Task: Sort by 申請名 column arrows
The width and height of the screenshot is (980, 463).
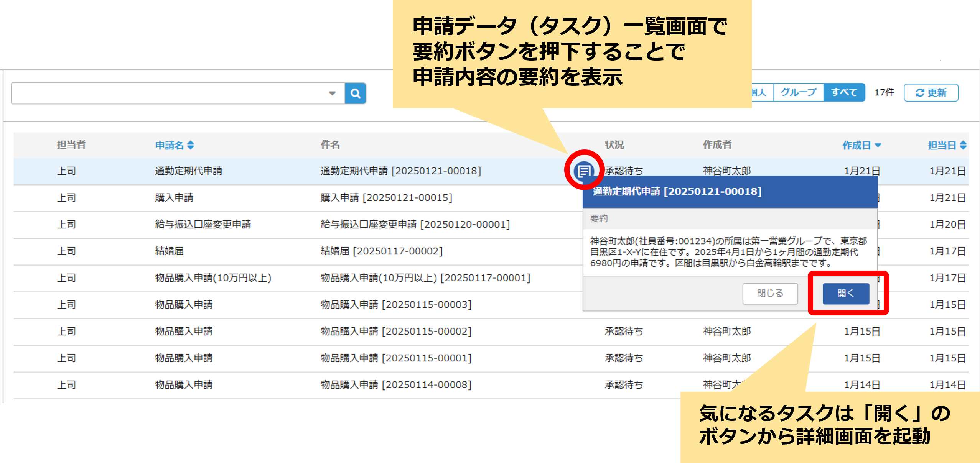Action: [x=191, y=145]
